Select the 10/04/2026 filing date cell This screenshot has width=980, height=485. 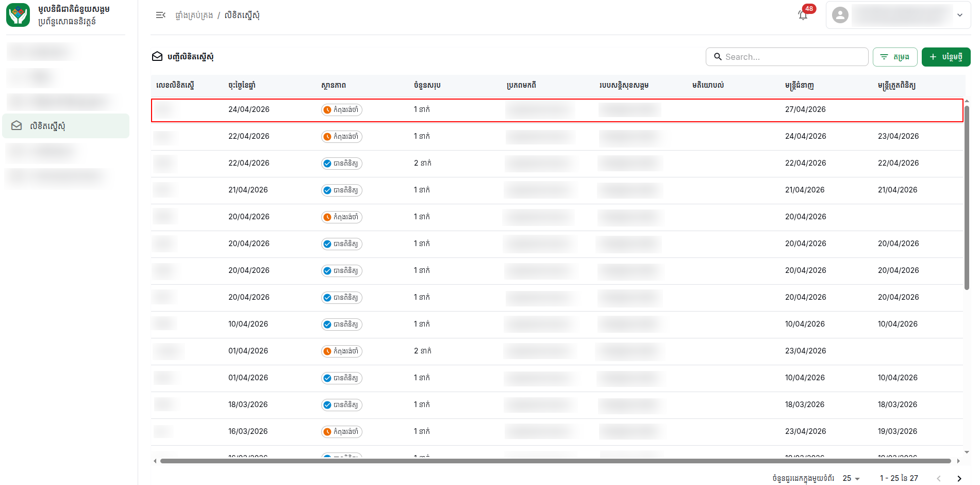[x=248, y=324]
